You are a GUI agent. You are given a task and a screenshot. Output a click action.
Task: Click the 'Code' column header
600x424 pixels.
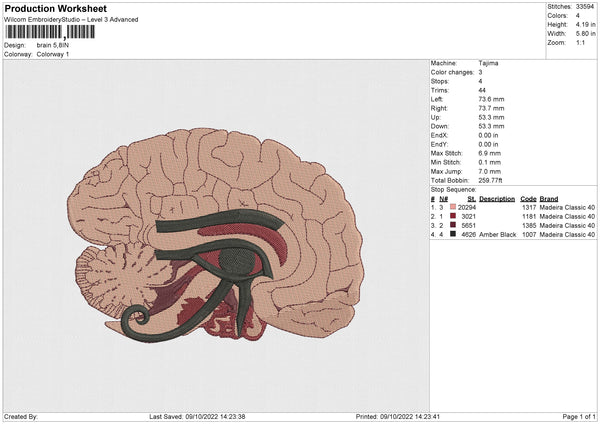(x=528, y=199)
